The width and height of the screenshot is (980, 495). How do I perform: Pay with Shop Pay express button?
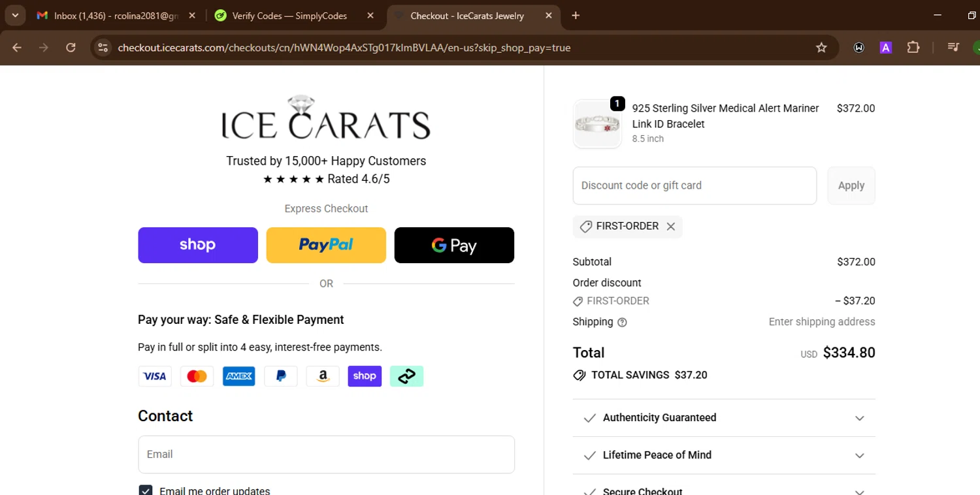tap(198, 245)
